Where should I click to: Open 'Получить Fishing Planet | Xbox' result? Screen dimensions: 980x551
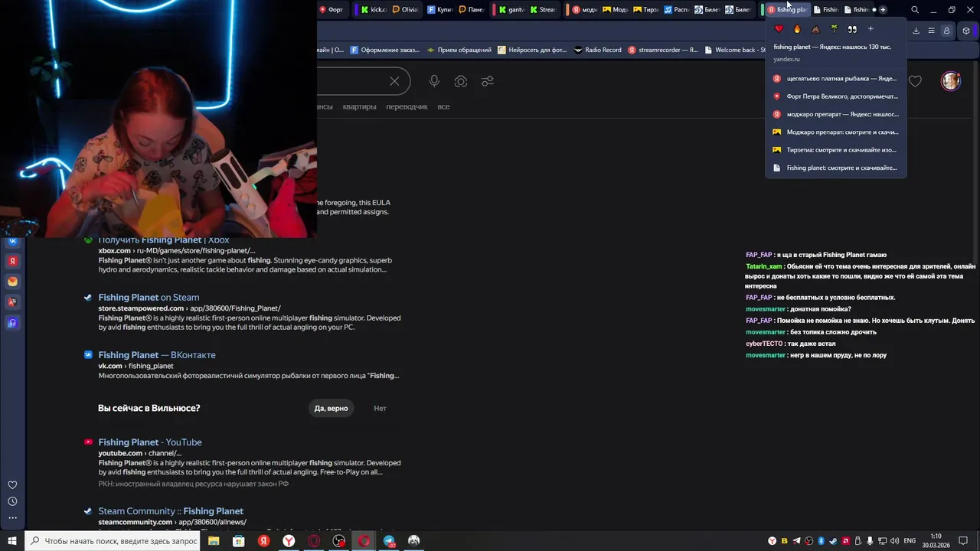tap(164, 240)
